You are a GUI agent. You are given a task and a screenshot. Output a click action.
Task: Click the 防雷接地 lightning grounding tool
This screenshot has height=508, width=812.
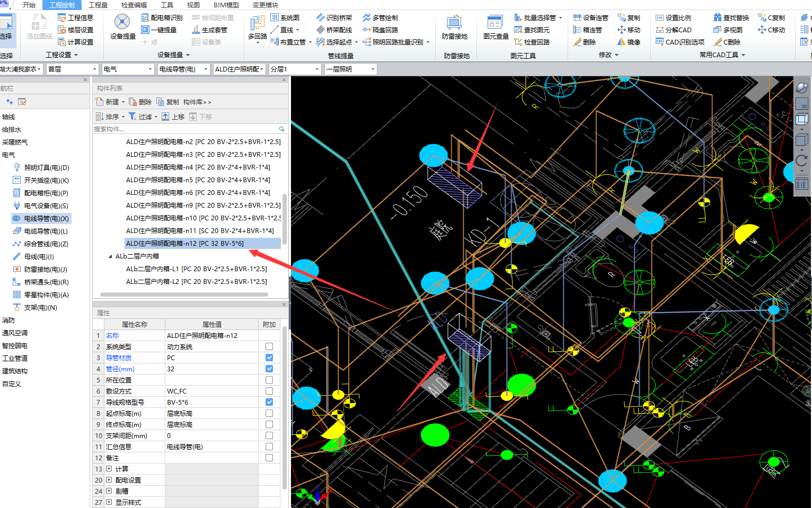pos(454,28)
